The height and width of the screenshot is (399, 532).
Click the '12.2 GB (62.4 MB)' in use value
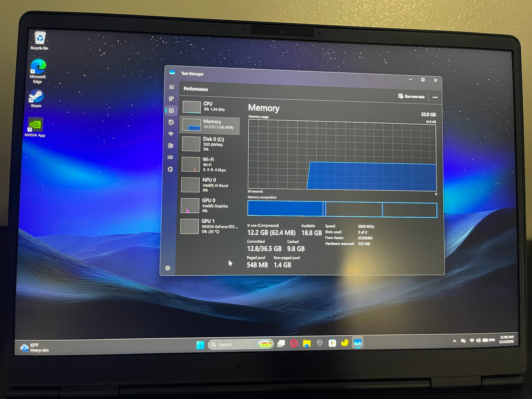click(x=271, y=232)
